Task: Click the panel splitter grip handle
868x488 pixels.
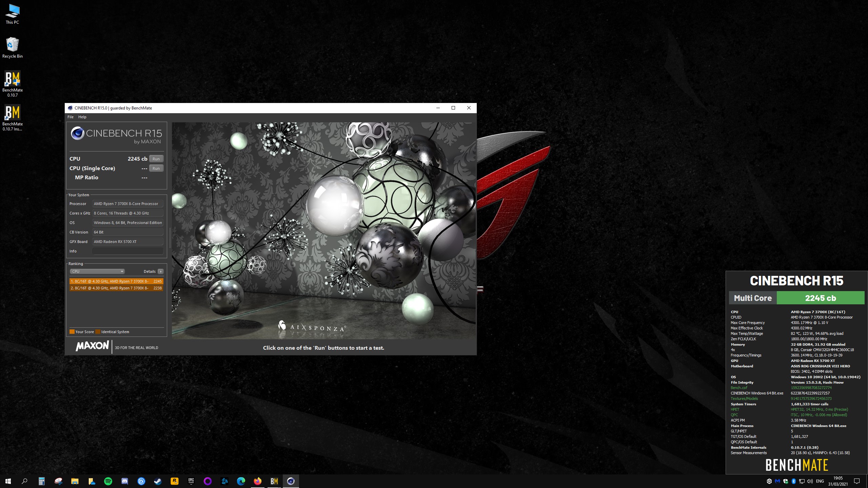Action: [x=170, y=238]
